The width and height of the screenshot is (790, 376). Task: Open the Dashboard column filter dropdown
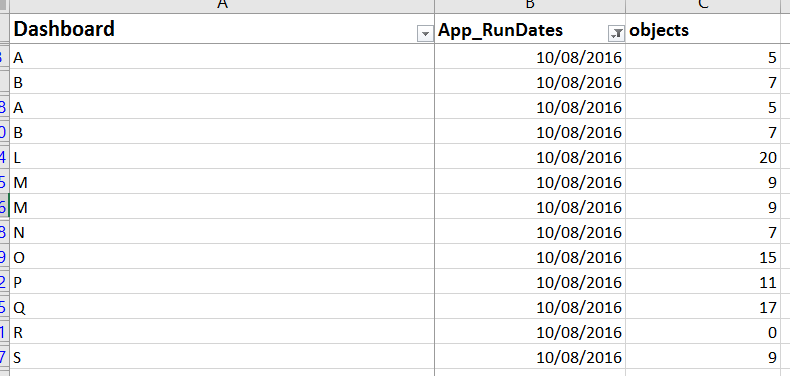pyautogui.click(x=425, y=34)
